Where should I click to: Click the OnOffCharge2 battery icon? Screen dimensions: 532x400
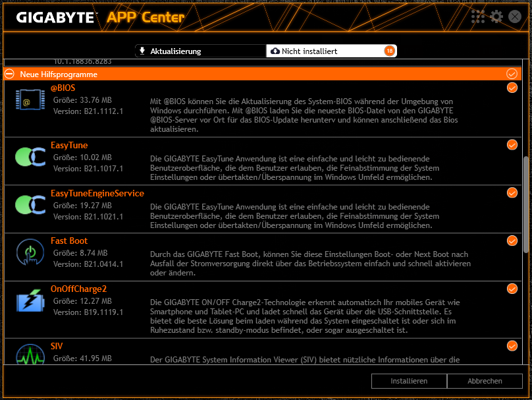pyautogui.click(x=30, y=300)
